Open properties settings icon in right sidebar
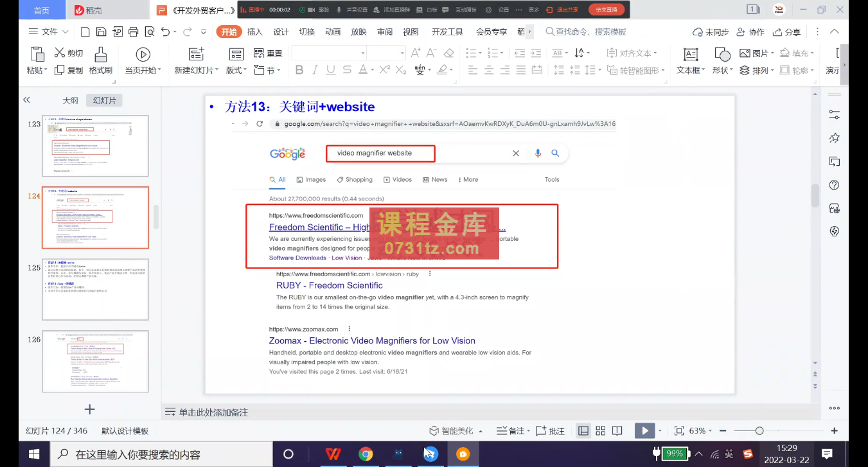Image resolution: width=868 pixels, height=467 pixels. [x=835, y=115]
